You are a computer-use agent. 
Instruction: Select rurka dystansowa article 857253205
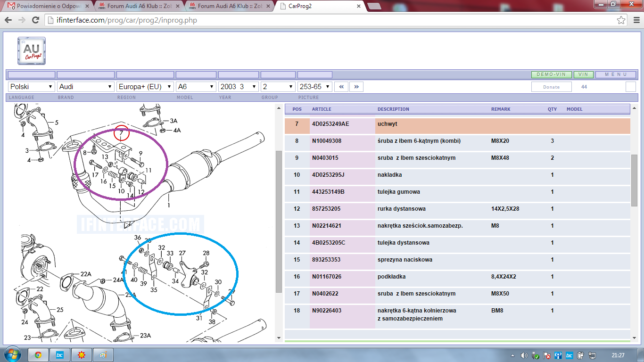pos(326,209)
